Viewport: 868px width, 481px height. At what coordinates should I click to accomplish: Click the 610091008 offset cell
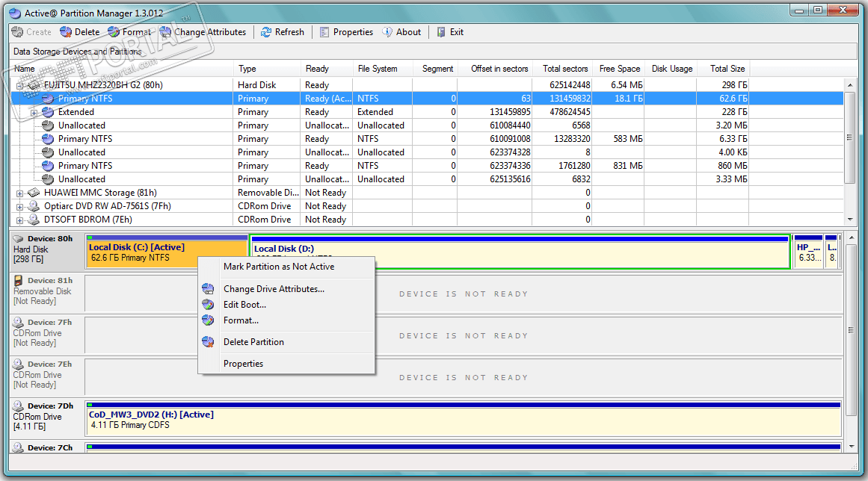(x=494, y=139)
